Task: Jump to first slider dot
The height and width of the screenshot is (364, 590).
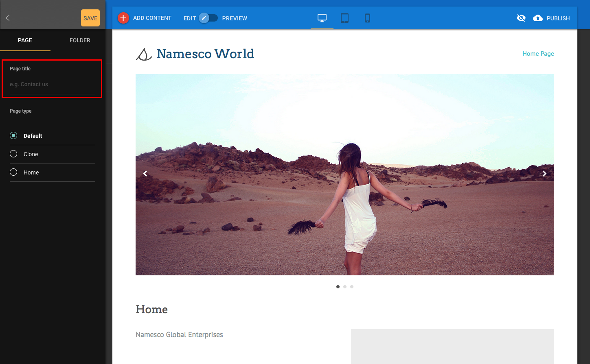Action: click(338, 287)
